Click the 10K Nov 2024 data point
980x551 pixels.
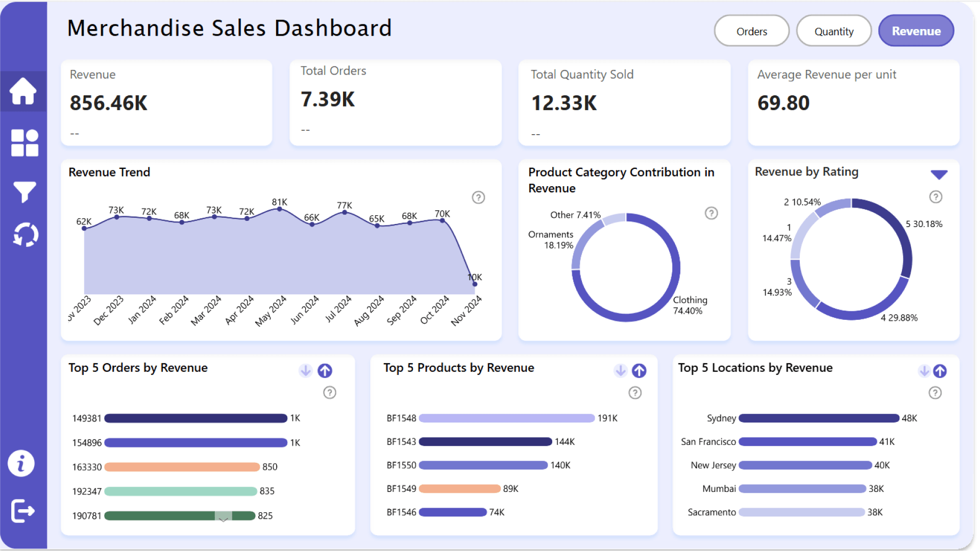(475, 284)
